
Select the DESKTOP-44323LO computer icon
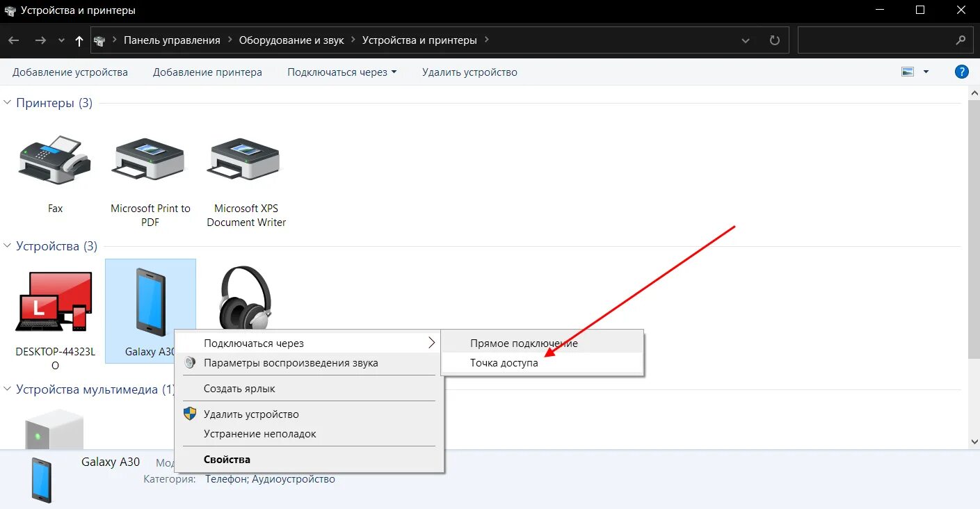click(x=54, y=302)
